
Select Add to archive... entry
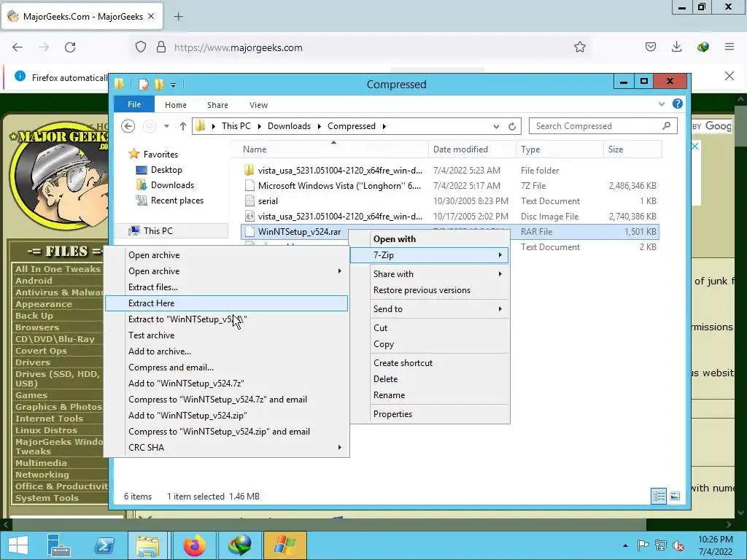pos(226,351)
